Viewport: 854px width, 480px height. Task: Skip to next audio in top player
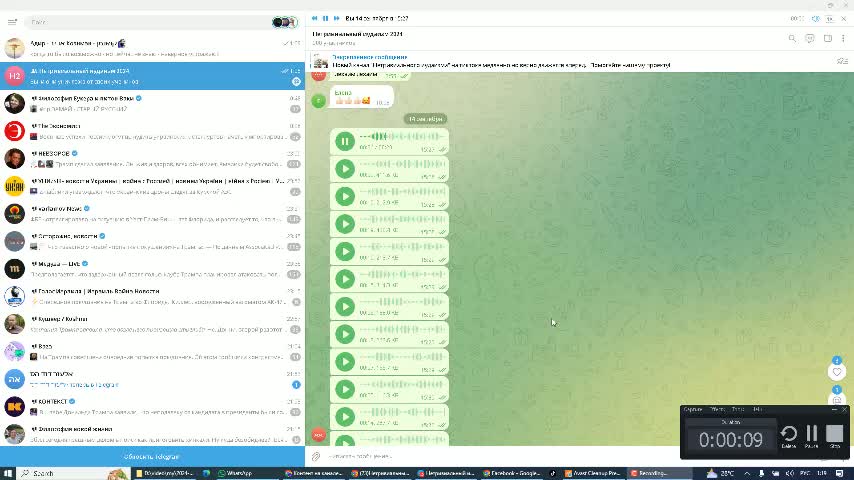(x=336, y=18)
